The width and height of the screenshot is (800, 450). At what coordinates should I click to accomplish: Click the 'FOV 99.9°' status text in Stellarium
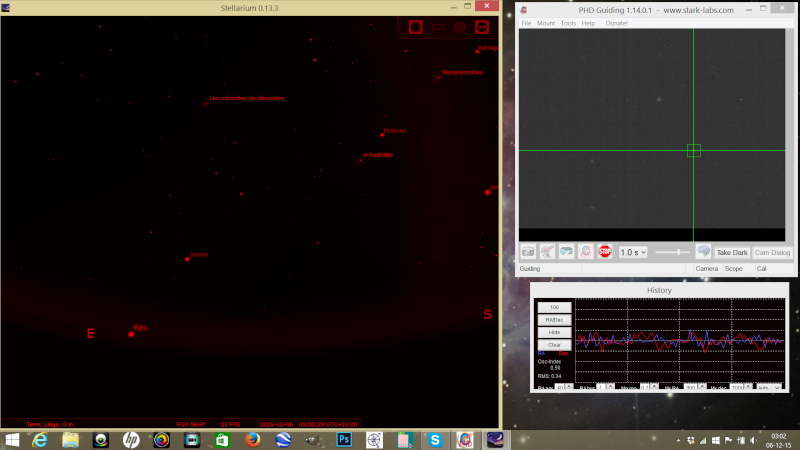coord(191,424)
